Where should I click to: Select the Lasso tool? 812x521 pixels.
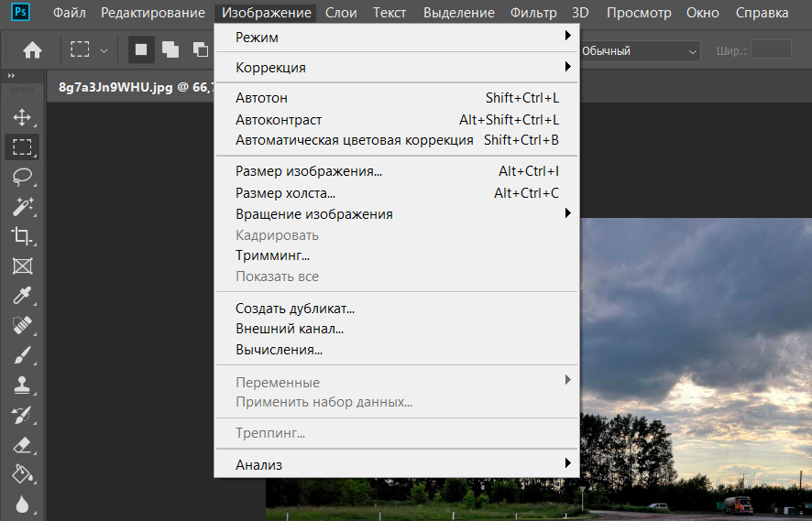(x=22, y=177)
